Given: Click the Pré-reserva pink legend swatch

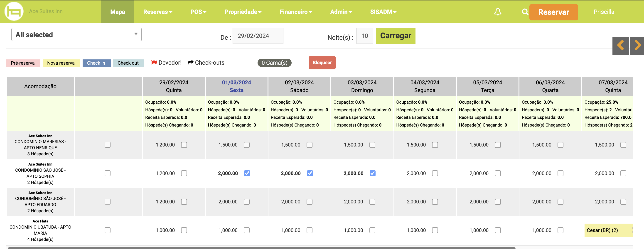Looking at the screenshot, I should tap(23, 63).
